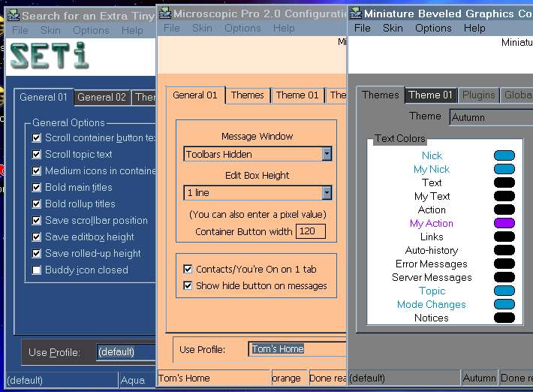The image size is (533, 392).
Task: Disable Bold rollup titles
Action: (36, 204)
